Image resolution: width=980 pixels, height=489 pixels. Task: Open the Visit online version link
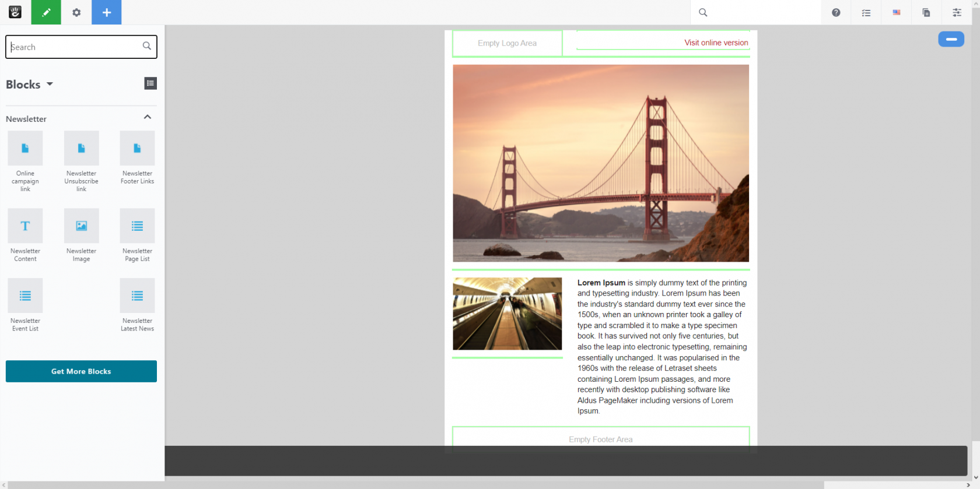point(716,43)
